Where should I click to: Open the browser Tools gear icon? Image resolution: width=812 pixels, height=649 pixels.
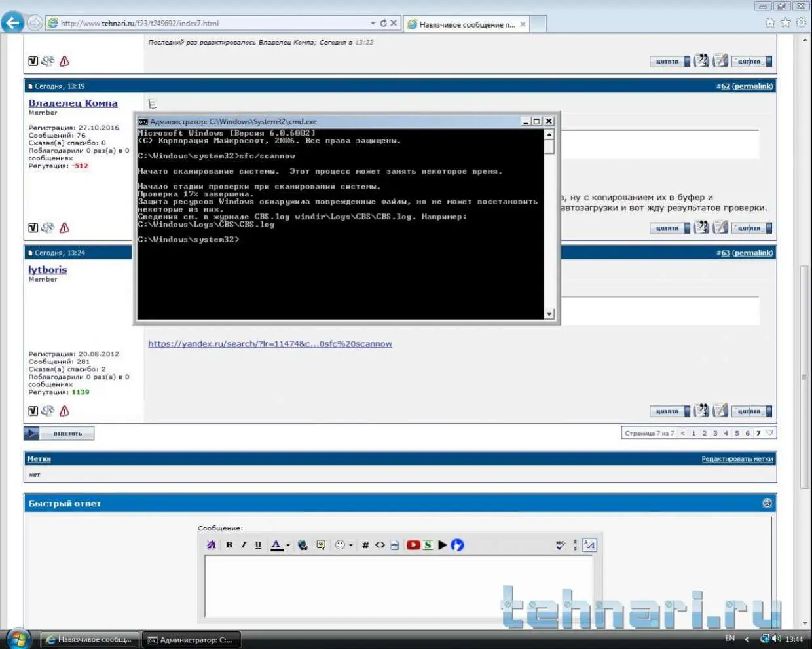point(802,23)
